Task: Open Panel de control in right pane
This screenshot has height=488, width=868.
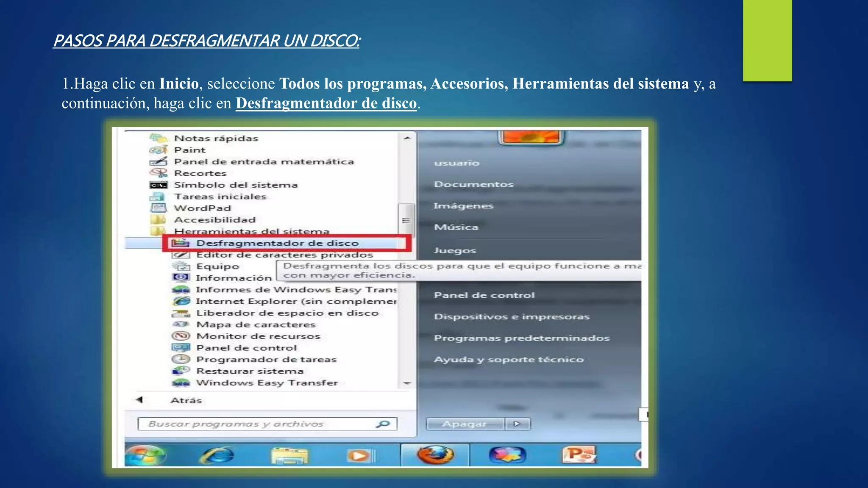Action: pos(484,295)
